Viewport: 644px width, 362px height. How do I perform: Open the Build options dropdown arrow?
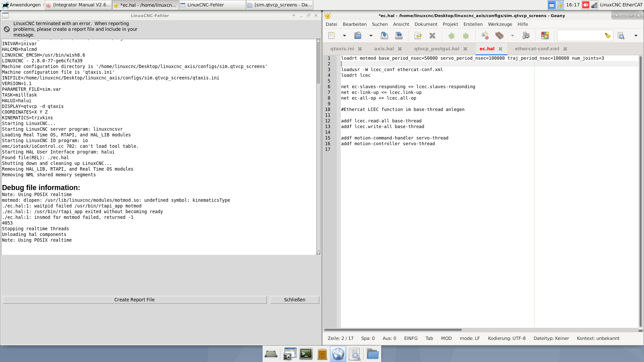point(512,36)
